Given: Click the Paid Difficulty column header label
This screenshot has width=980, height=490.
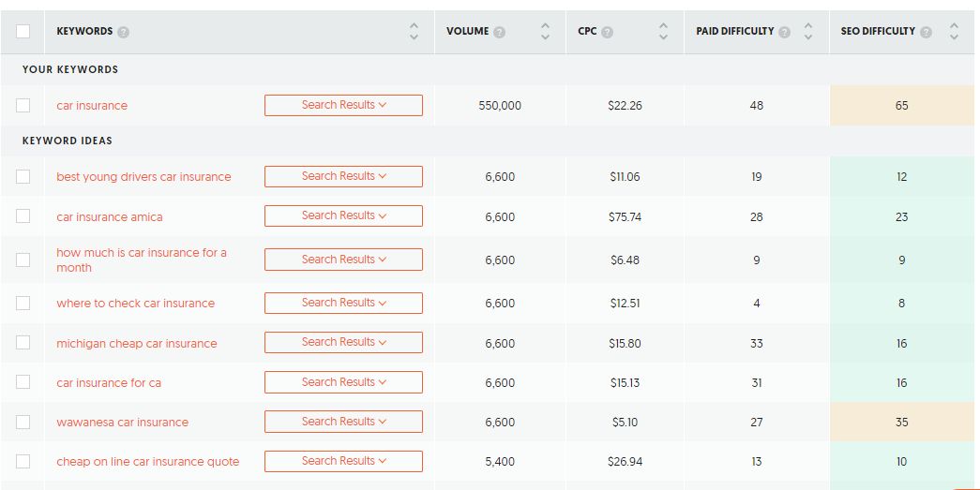Looking at the screenshot, I should (x=734, y=32).
